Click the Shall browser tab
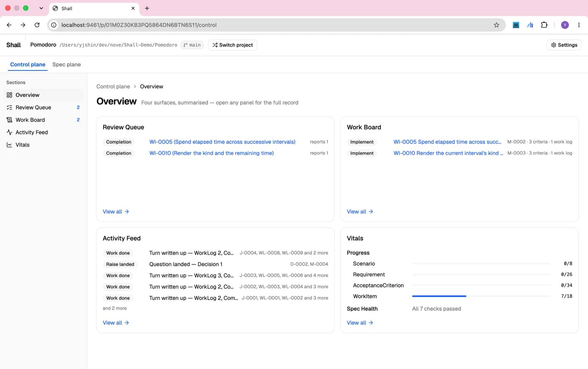 (94, 8)
